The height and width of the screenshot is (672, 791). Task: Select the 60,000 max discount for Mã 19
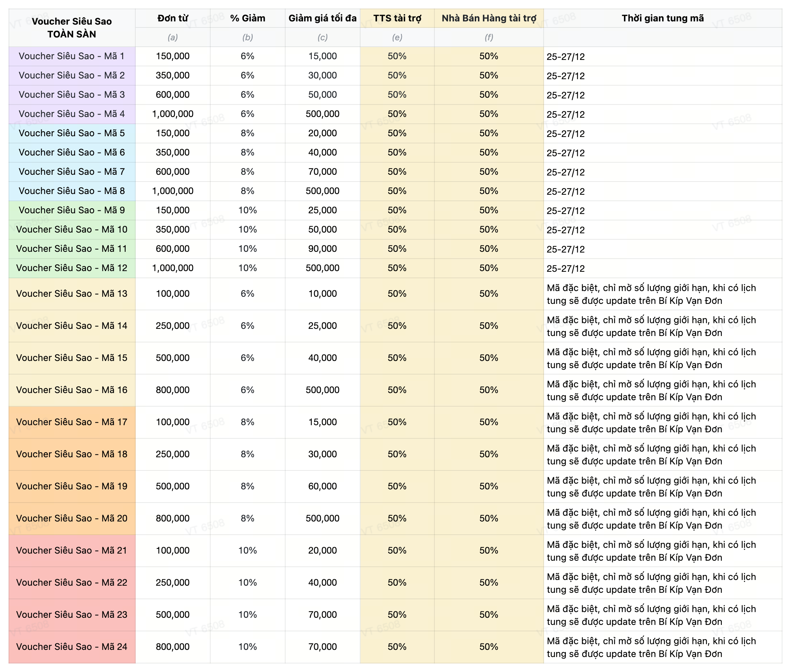point(322,486)
